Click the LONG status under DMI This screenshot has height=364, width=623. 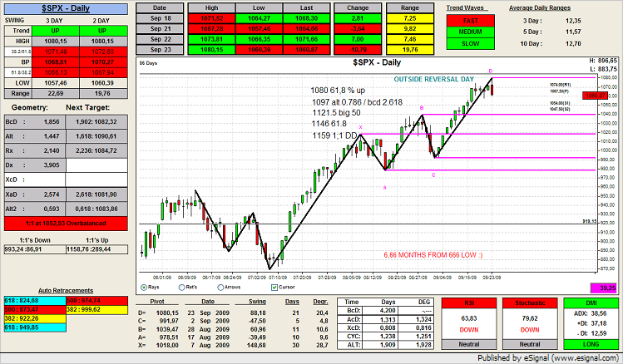pos(591,345)
